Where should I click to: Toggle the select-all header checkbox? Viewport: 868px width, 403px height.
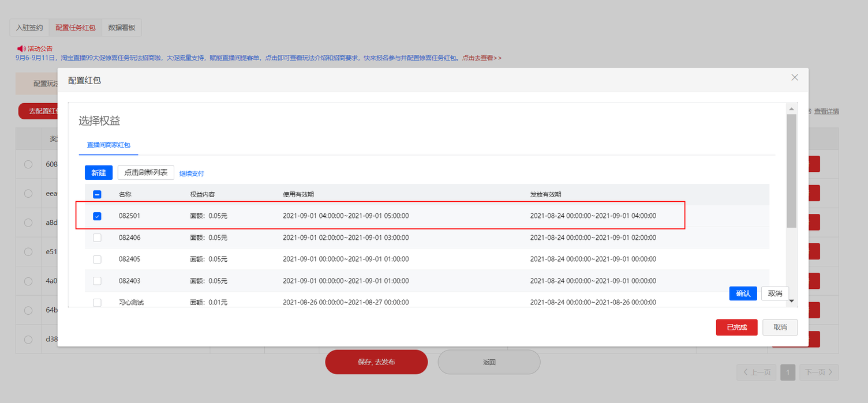tap(97, 195)
